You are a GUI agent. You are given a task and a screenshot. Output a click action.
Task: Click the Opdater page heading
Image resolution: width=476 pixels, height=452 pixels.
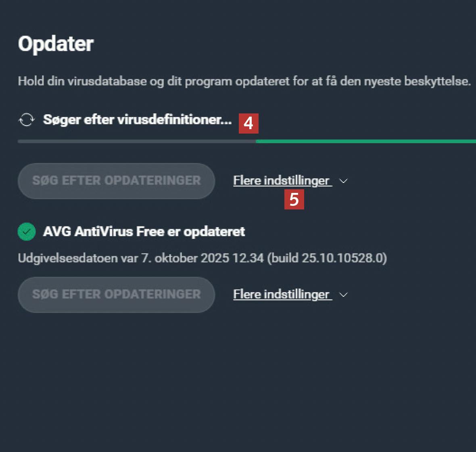click(56, 44)
